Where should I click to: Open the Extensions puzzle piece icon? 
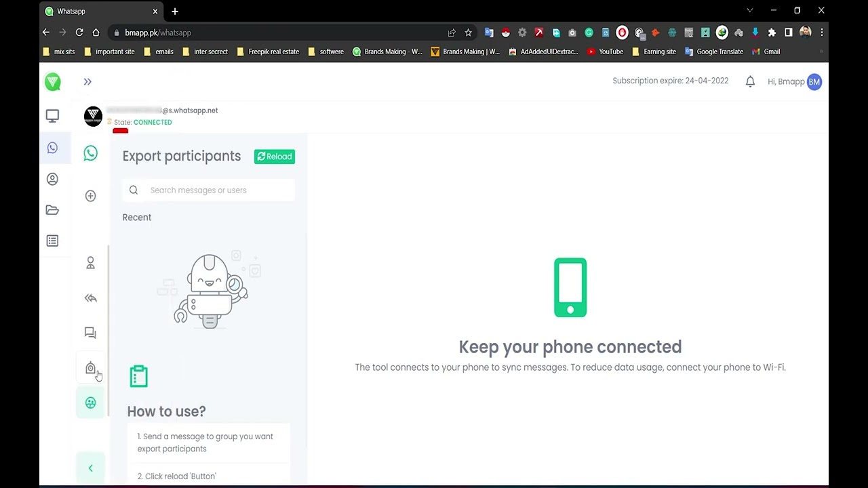pos(772,33)
